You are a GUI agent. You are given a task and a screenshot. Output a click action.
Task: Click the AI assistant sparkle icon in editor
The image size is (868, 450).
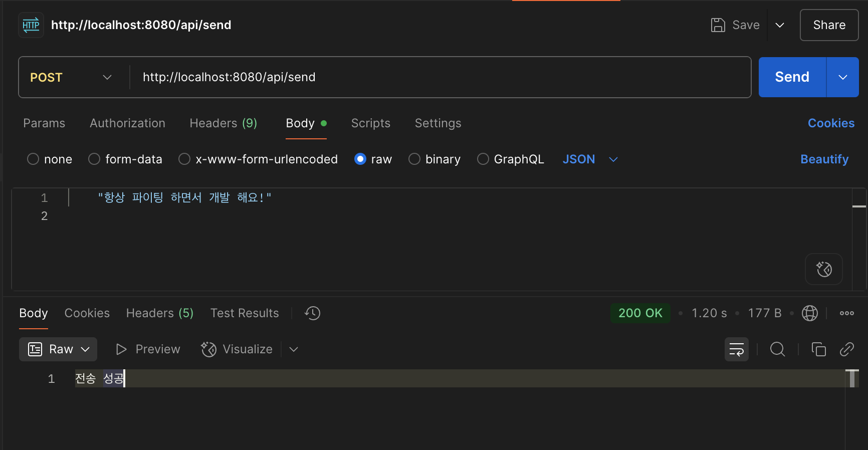[824, 269]
